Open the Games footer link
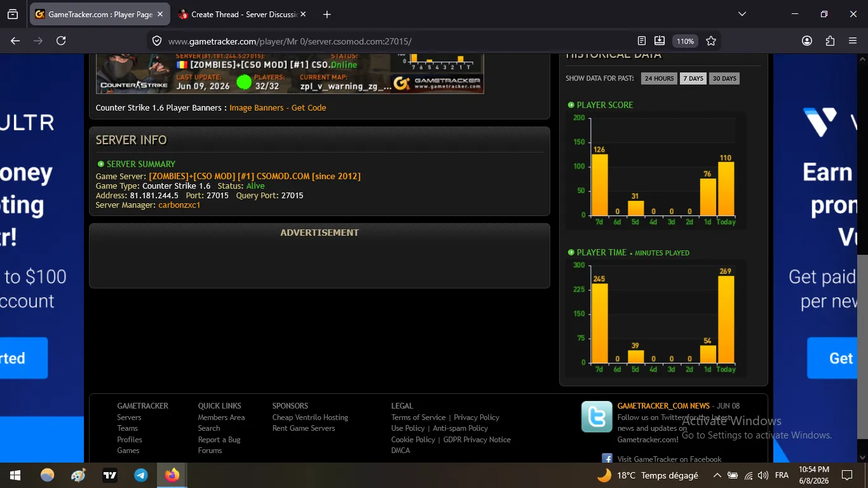Screen dimensions: 868x488 click(x=128, y=451)
